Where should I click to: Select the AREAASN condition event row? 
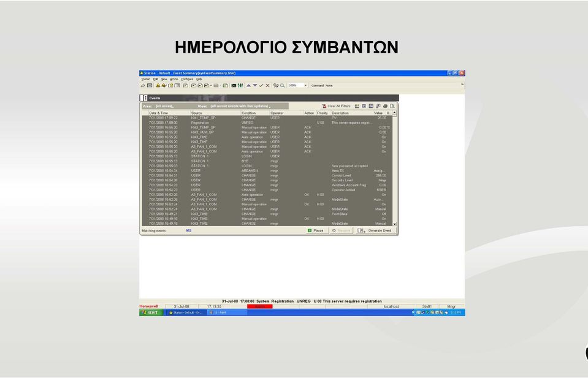[267, 170]
